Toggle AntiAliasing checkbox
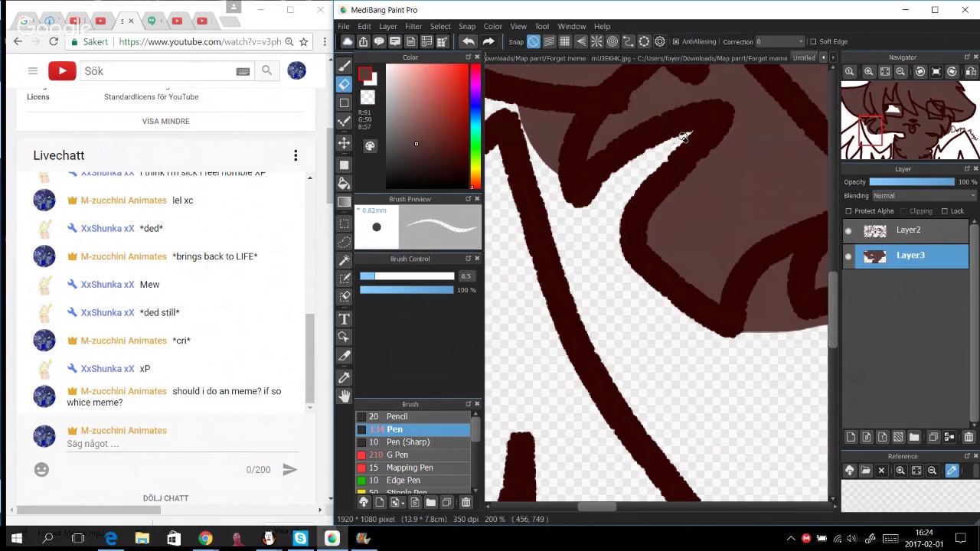 point(676,41)
